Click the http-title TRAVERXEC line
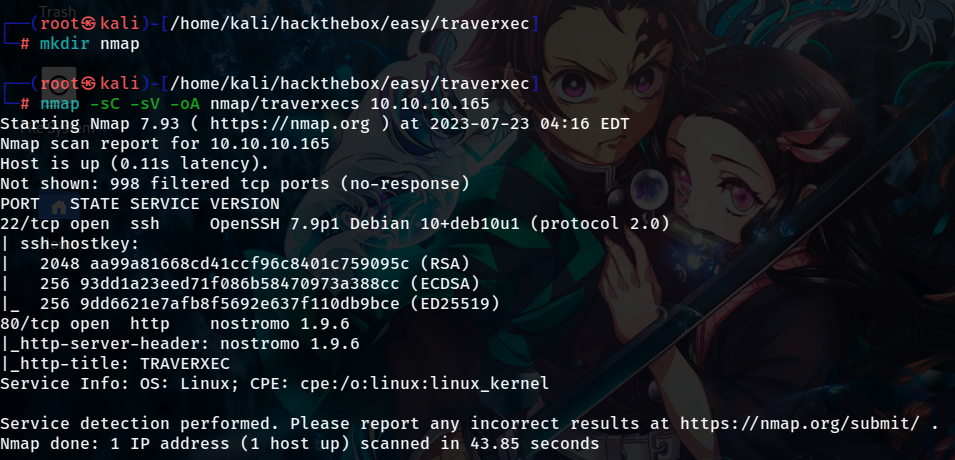The image size is (955, 460). pos(115,364)
